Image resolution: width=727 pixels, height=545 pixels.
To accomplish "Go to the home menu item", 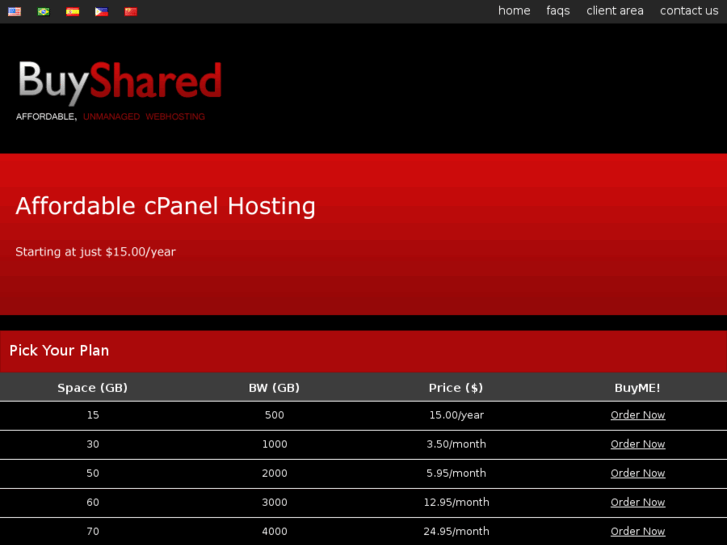I will tap(514, 11).
